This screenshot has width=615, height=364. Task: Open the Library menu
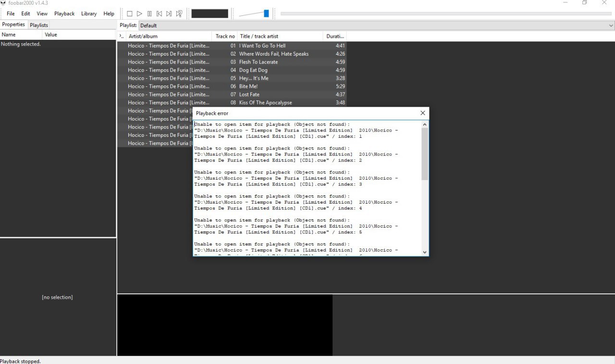pos(89,13)
